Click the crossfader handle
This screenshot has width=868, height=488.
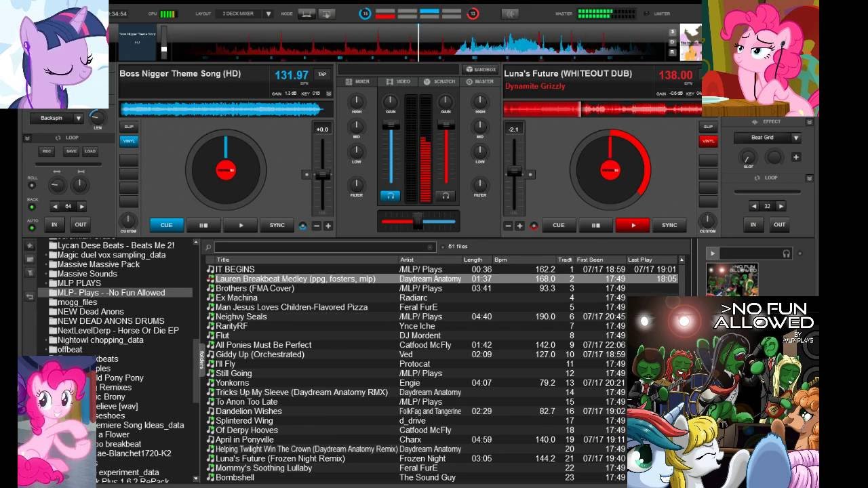[418, 220]
